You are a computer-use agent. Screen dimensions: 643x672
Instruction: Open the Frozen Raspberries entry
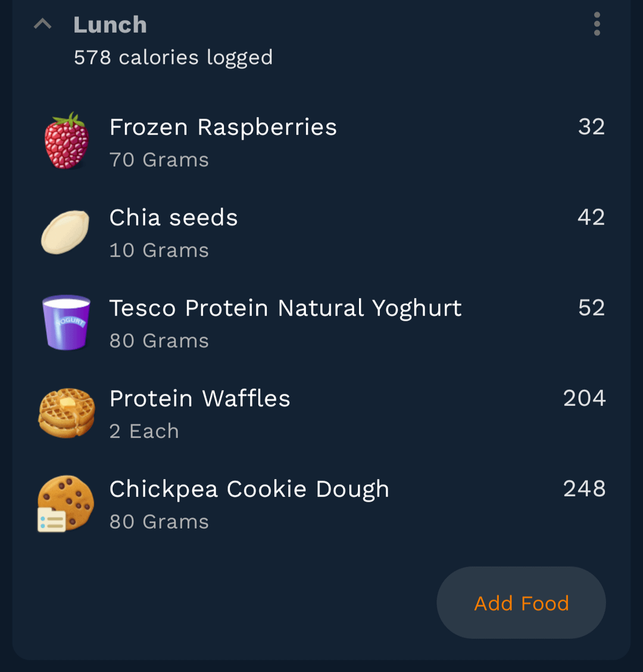223,127
